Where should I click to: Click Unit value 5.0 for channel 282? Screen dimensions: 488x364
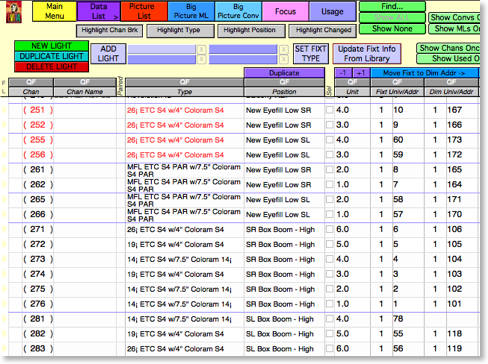tap(342, 334)
